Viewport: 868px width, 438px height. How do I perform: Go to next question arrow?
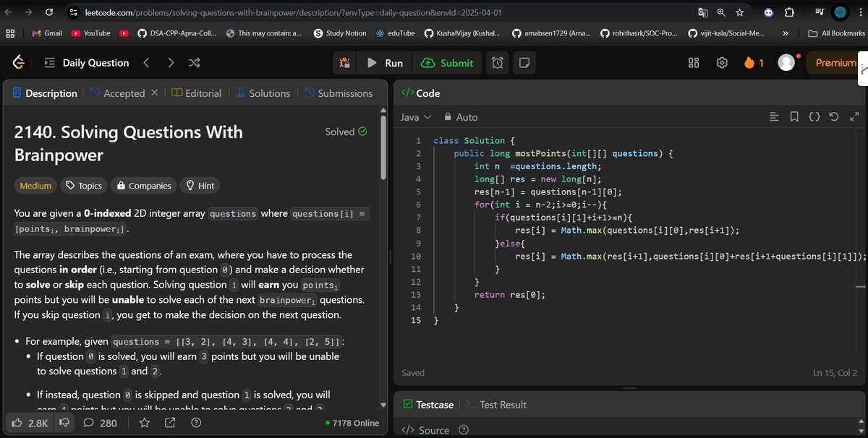171,63
